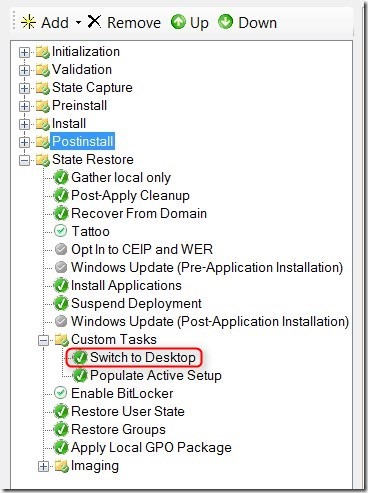Select the Recover From Domain step
The height and width of the screenshot is (493, 368).
pyautogui.click(x=139, y=214)
